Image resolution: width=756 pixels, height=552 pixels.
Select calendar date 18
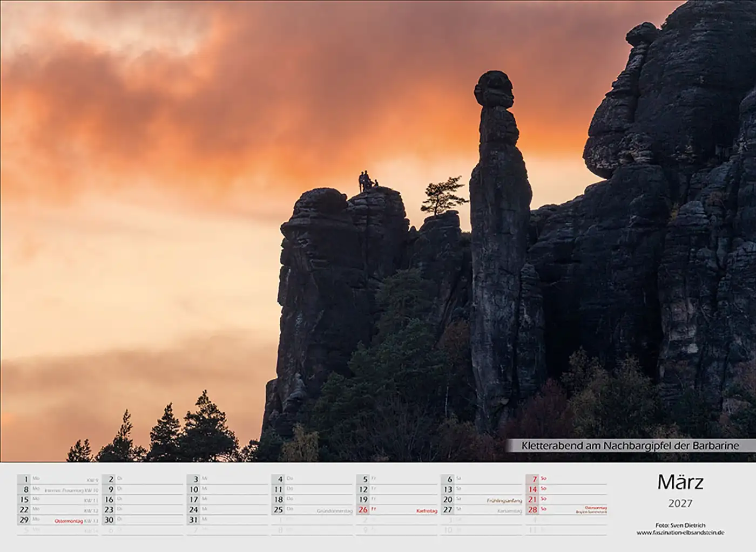(279, 500)
